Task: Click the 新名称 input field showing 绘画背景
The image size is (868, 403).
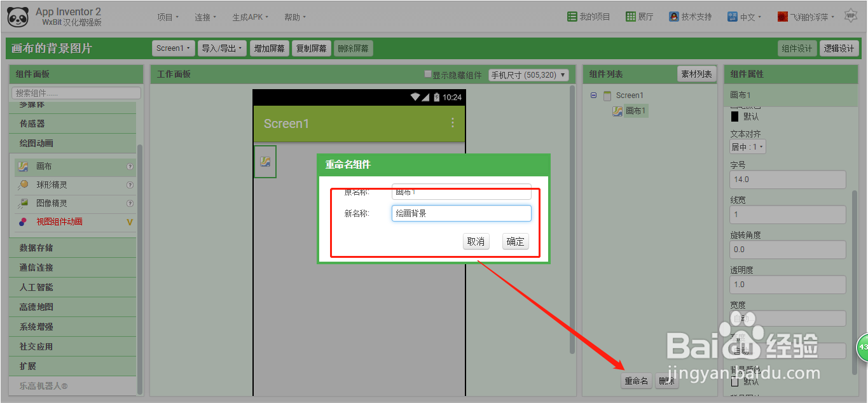Action: pyautogui.click(x=461, y=213)
